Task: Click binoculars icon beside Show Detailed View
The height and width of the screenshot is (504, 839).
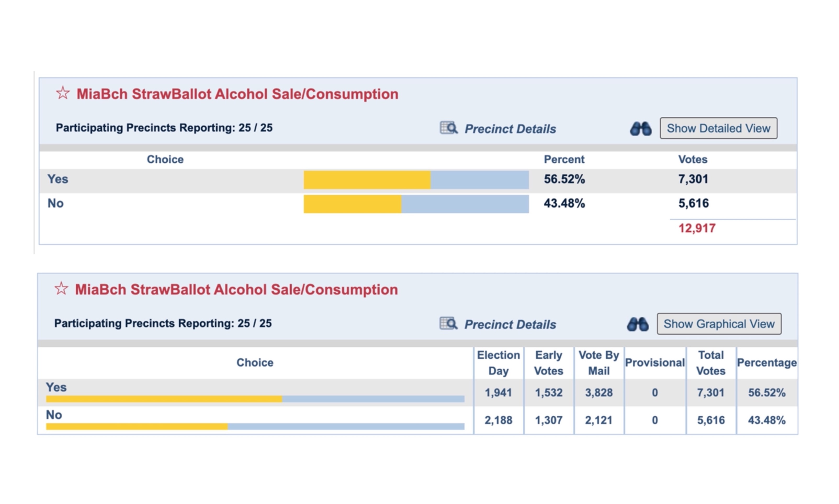Action: pos(640,129)
